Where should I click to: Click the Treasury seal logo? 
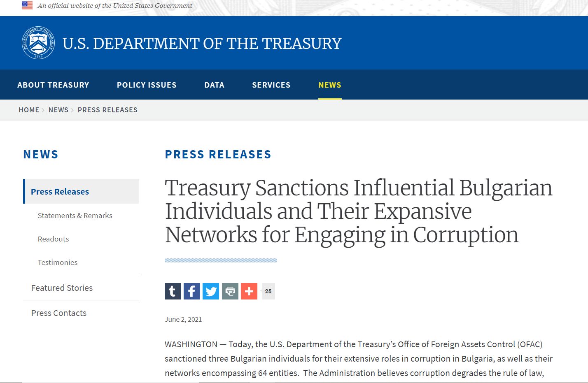[38, 43]
